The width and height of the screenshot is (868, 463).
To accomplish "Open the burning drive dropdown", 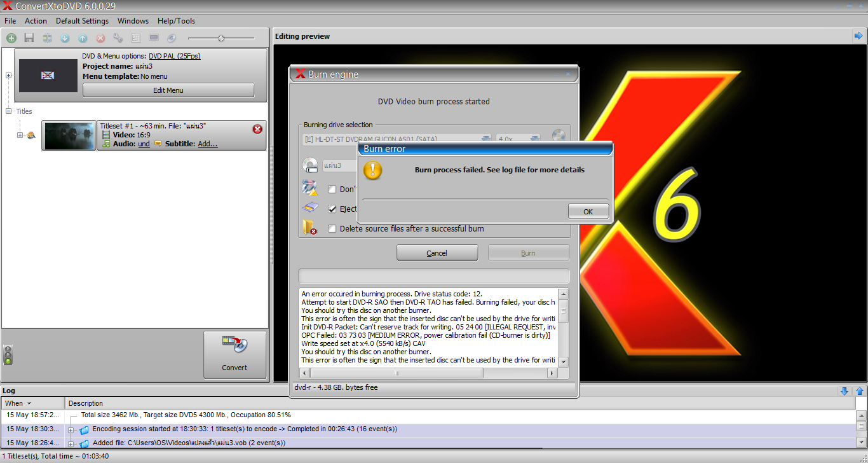I will coord(486,139).
